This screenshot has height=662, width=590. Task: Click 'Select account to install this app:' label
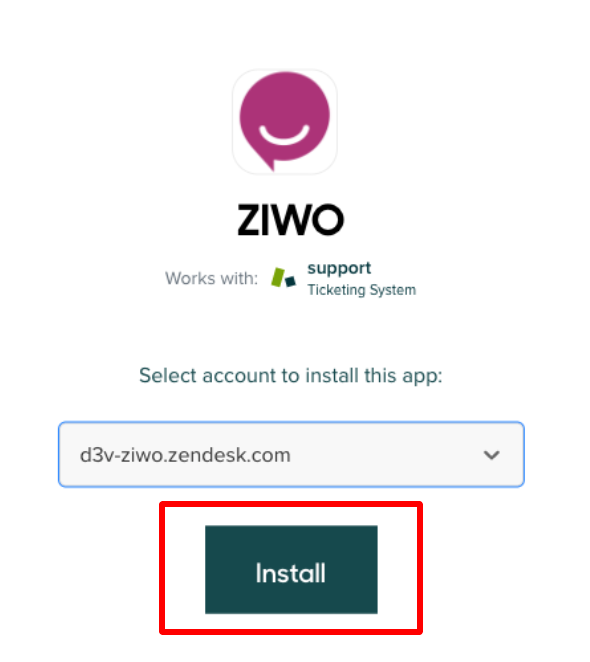(x=291, y=376)
